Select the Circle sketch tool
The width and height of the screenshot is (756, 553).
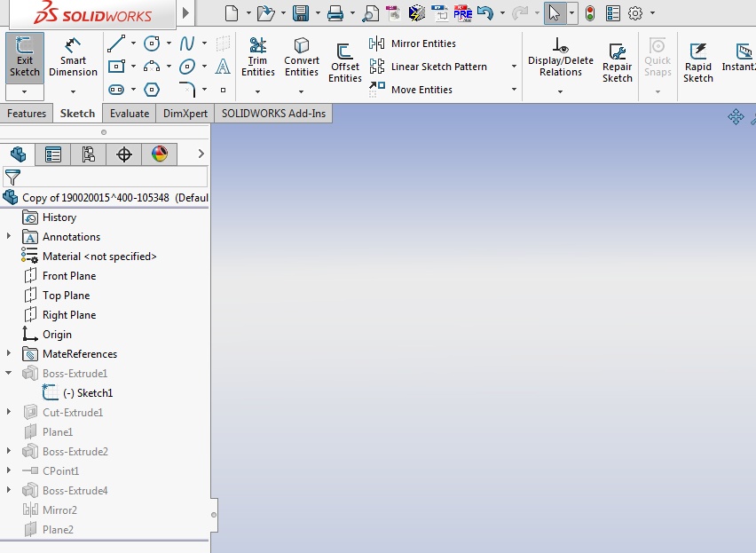pos(152,43)
